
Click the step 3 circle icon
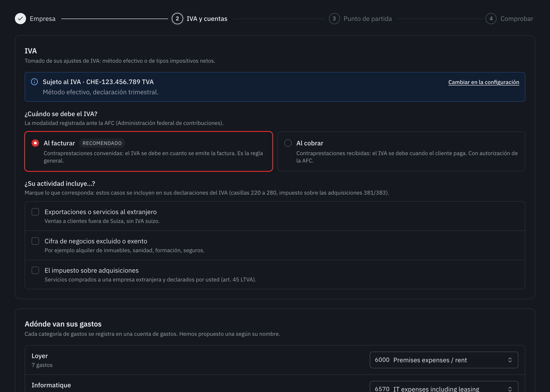[334, 19]
